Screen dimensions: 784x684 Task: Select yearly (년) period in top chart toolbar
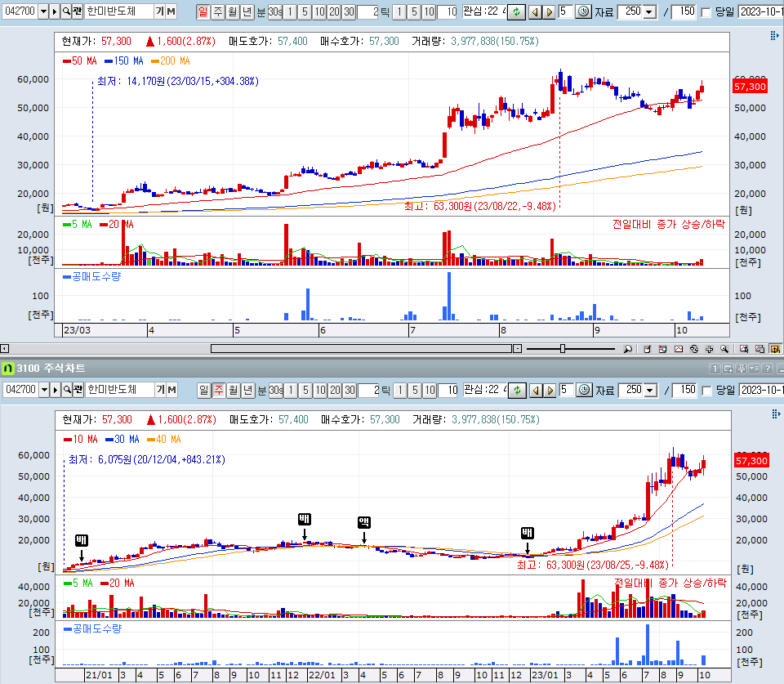[x=247, y=11]
